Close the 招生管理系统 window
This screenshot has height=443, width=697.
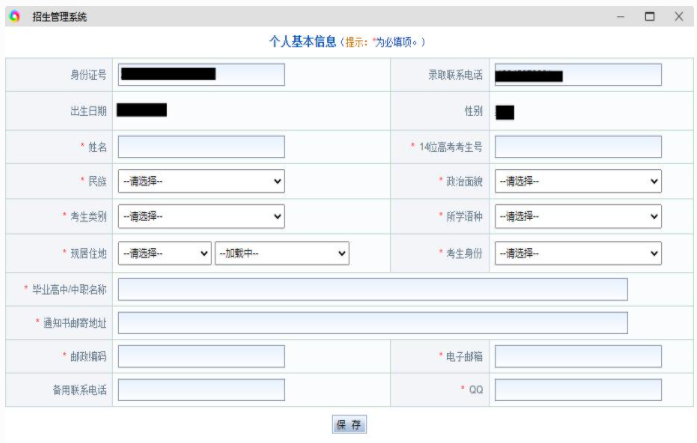tap(678, 16)
